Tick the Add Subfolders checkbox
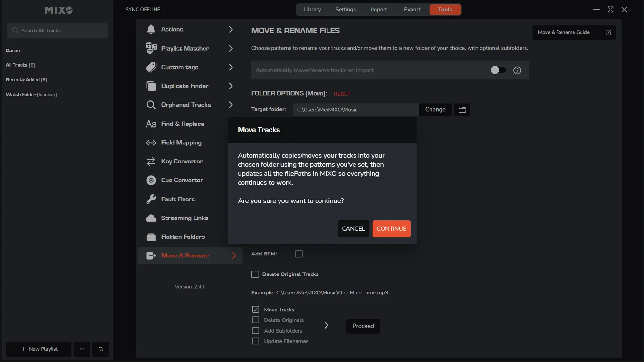Screen dimensions: 644x362 tap(255, 331)
